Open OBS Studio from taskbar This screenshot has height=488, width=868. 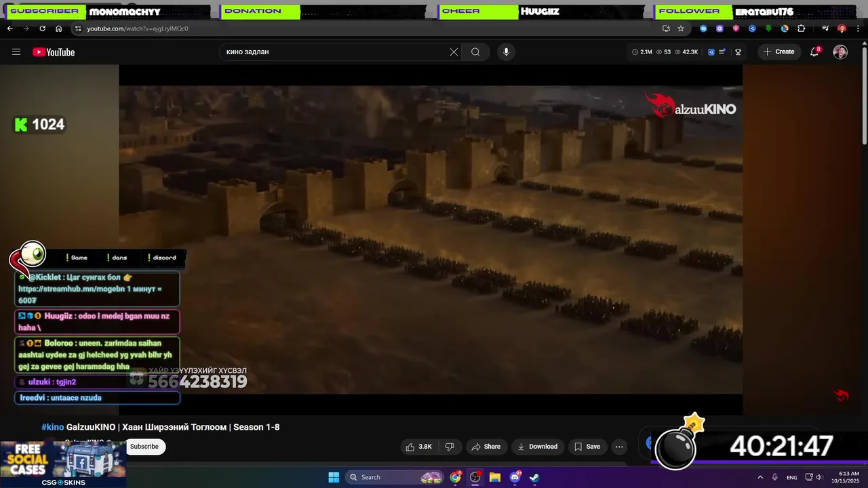475,477
